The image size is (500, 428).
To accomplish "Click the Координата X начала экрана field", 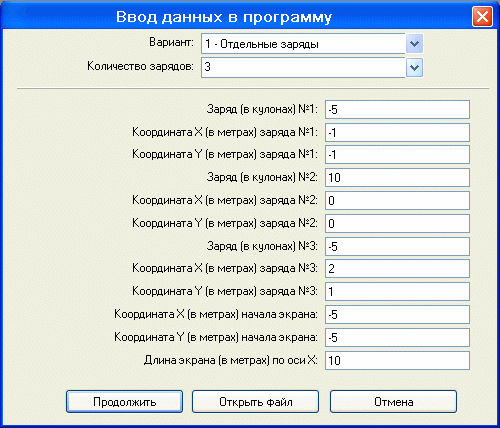I will (x=397, y=314).
